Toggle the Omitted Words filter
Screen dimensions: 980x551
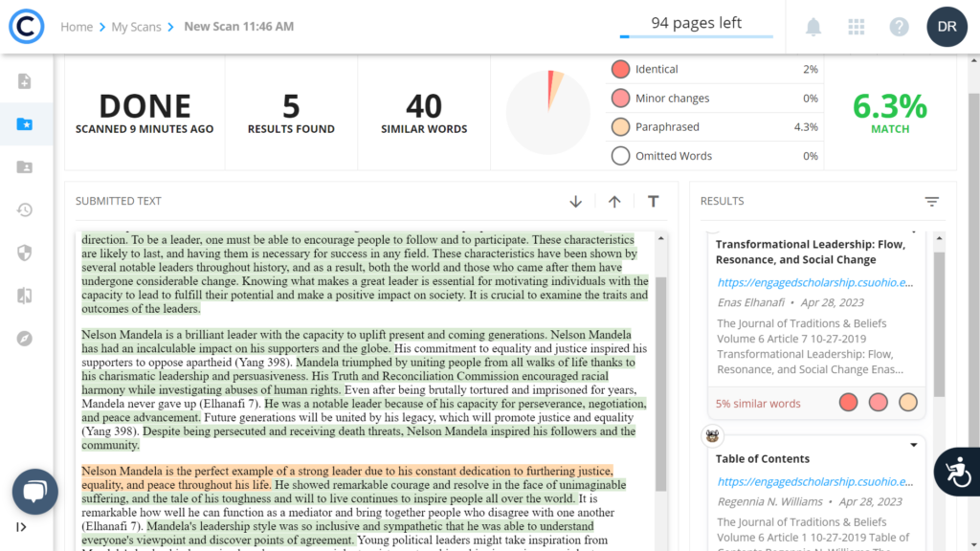[620, 156]
